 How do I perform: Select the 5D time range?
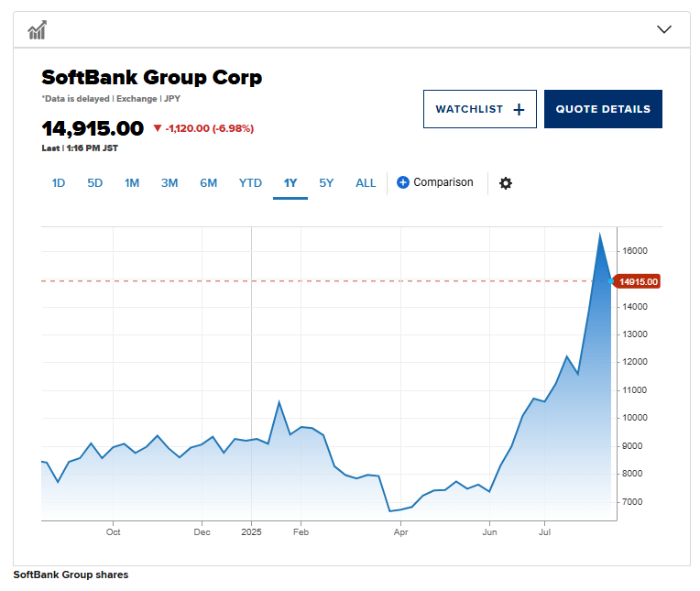(94, 183)
